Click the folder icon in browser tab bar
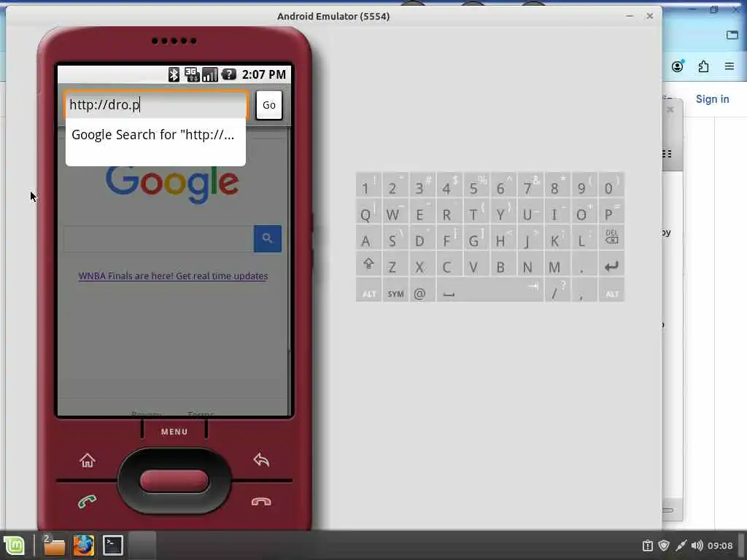The width and height of the screenshot is (747, 560). point(732,35)
